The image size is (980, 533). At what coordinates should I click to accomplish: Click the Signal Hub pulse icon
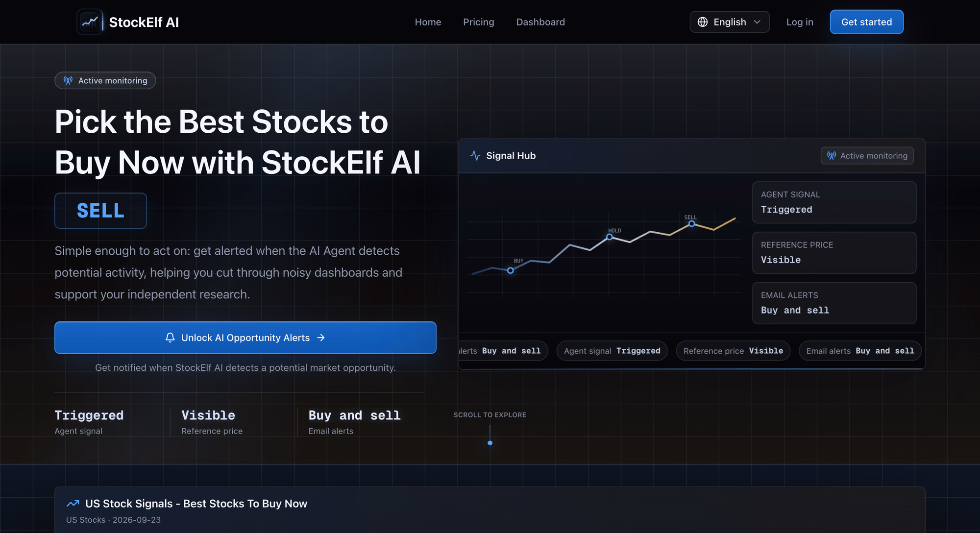click(475, 155)
